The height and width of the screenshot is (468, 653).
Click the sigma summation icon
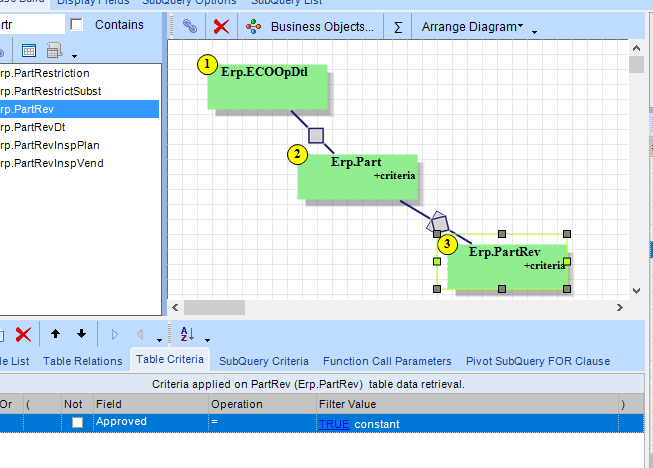(398, 27)
